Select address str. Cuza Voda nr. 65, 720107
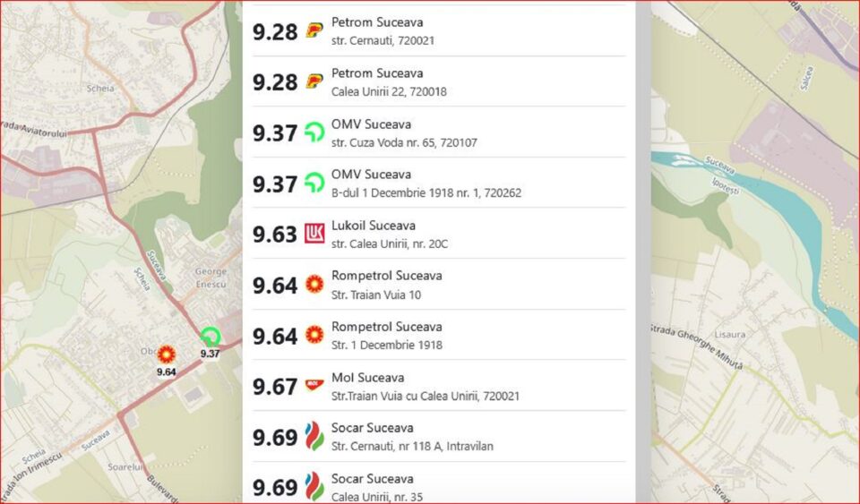Image resolution: width=860 pixels, height=504 pixels. [x=404, y=142]
